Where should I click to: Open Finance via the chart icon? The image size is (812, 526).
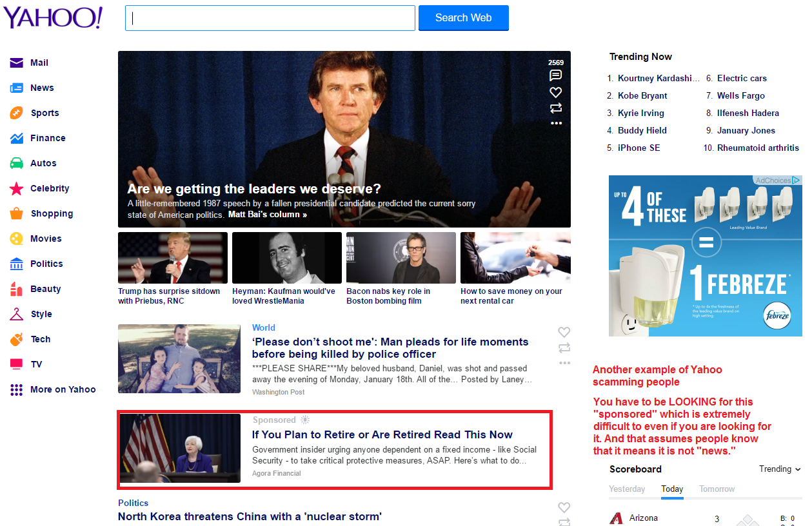point(17,138)
